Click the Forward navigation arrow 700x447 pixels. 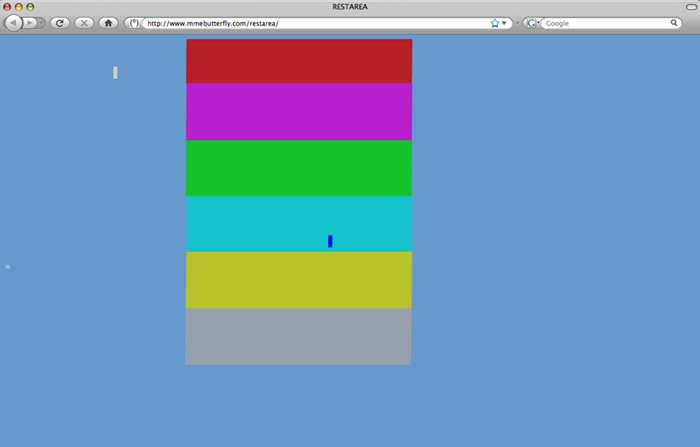point(31,22)
